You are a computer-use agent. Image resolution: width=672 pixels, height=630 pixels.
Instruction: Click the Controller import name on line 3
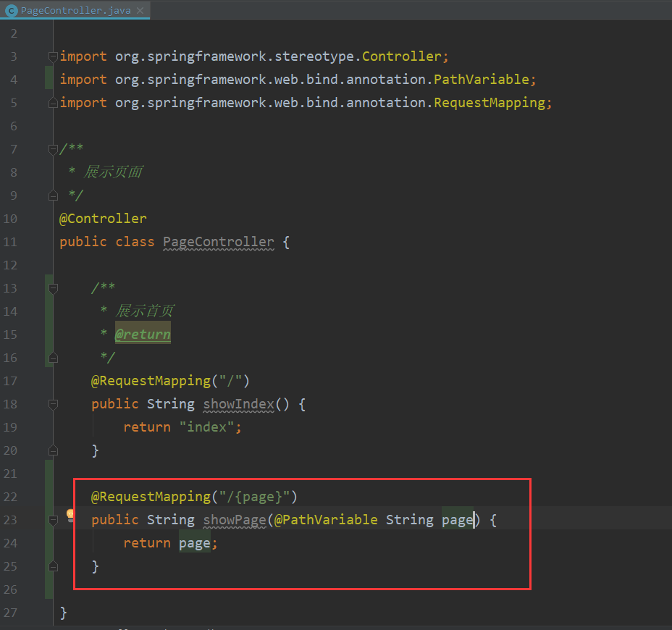point(402,56)
